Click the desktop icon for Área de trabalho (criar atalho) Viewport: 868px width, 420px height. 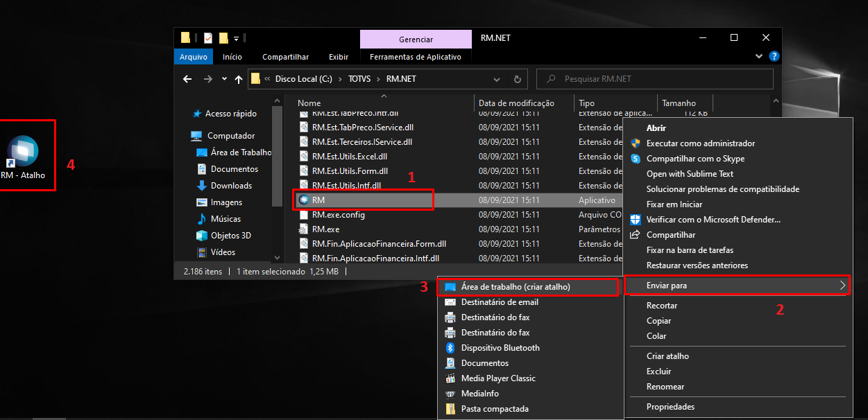[450, 287]
